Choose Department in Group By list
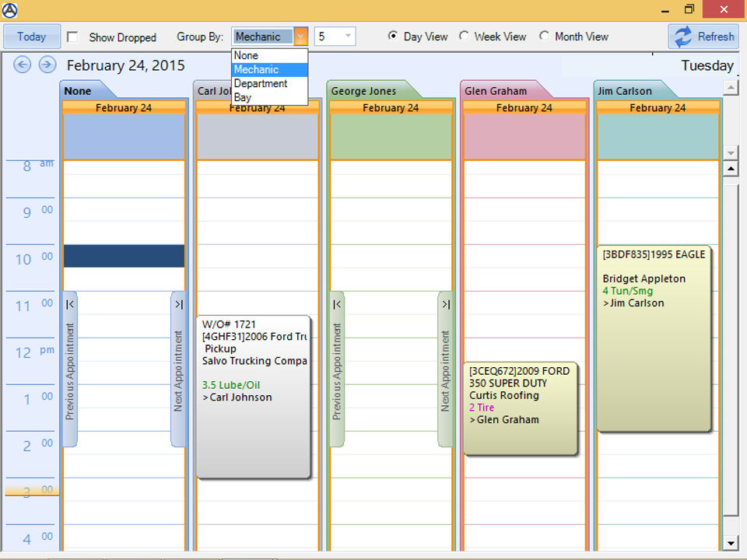Screen dimensions: 747x560 [270, 83]
